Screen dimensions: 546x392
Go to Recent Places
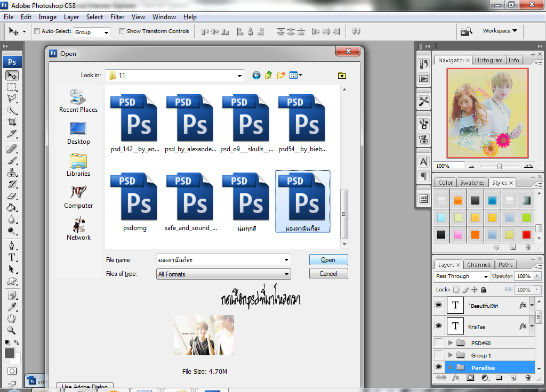click(x=78, y=101)
